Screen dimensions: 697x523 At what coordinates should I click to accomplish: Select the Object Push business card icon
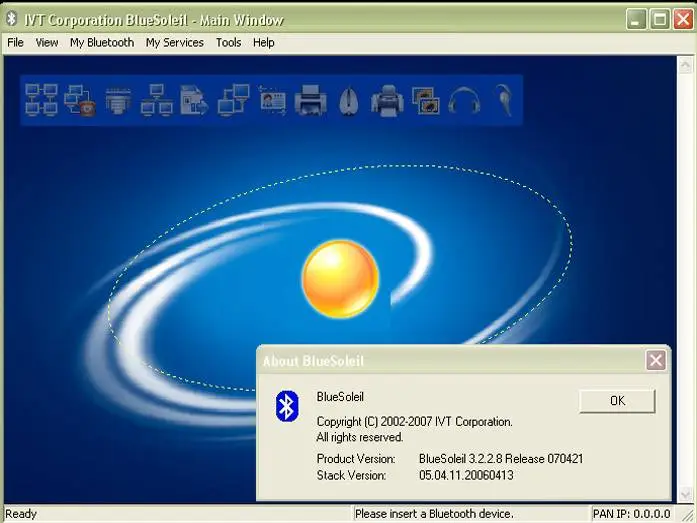pyautogui.click(x=272, y=101)
